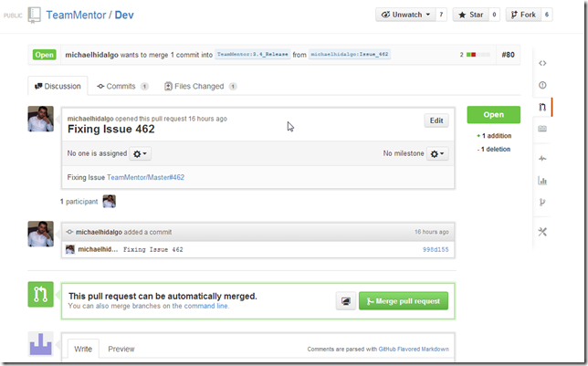Open the assignee gear dropdown
This screenshot has width=588, height=366.
[x=141, y=154]
